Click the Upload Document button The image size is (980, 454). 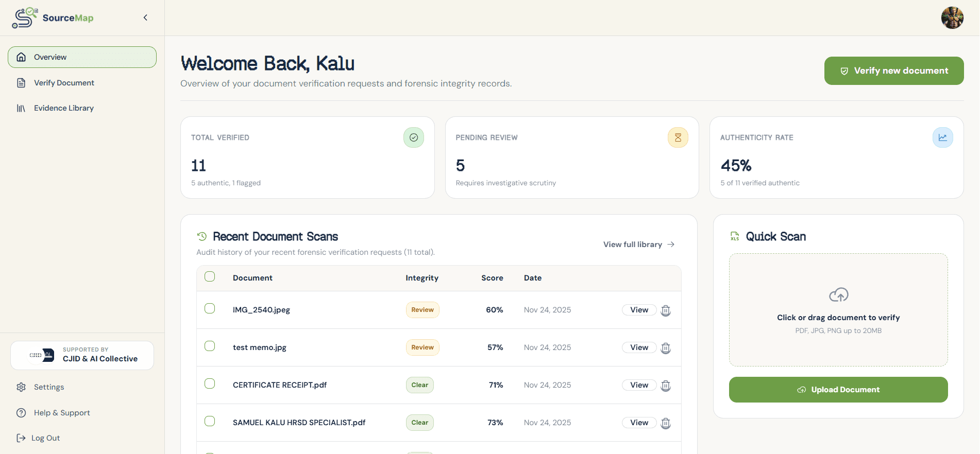point(838,390)
